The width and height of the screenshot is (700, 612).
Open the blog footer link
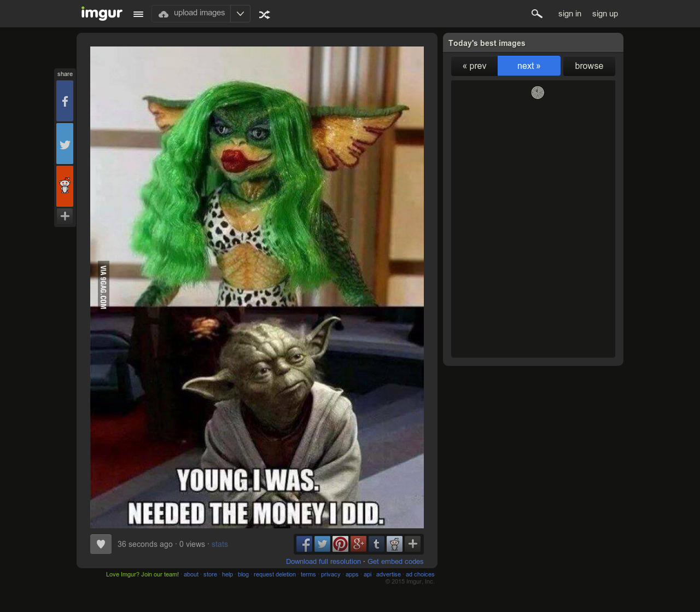click(x=243, y=574)
